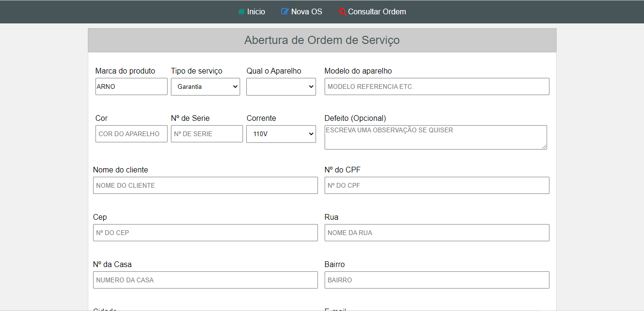Expand the Corrente 110V dropdown
Image resolution: width=644 pixels, height=311 pixels.
[x=281, y=134]
